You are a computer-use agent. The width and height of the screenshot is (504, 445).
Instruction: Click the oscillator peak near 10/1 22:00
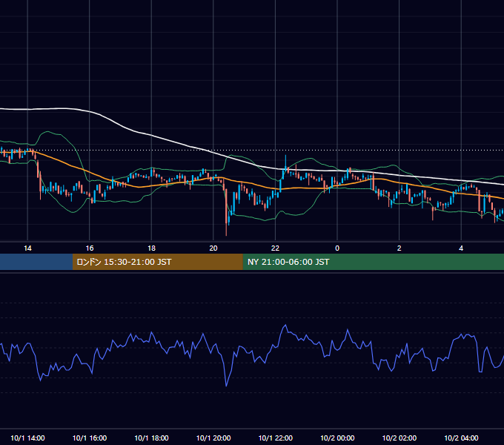point(285,326)
